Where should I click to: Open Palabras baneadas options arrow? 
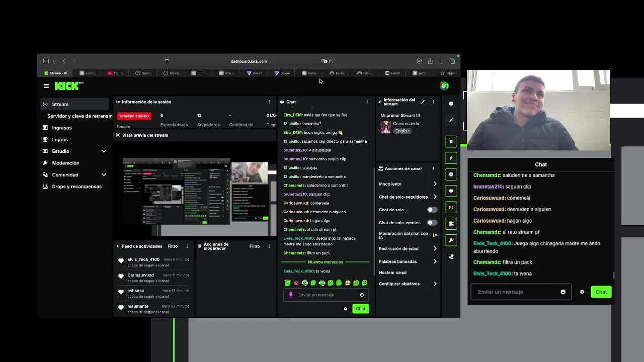point(435,261)
